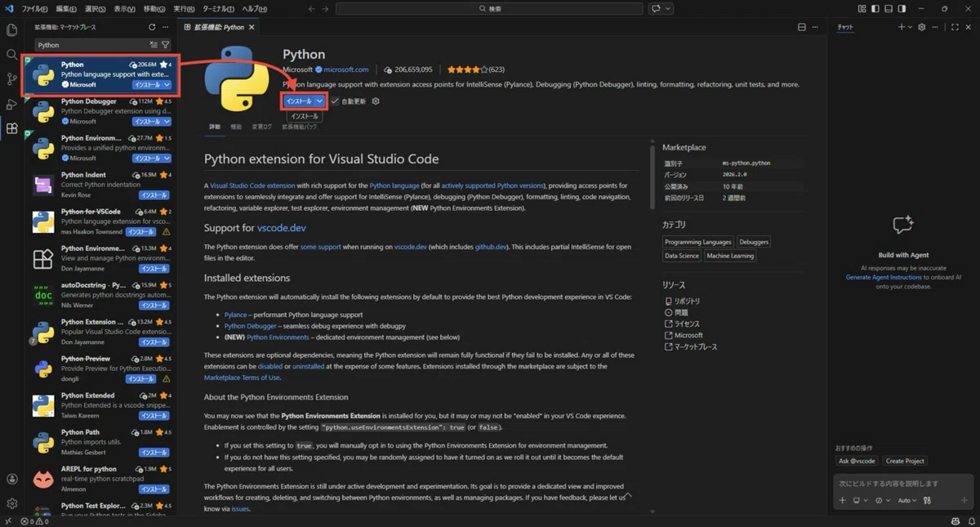Image resolution: width=980 pixels, height=527 pixels.
Task: Toggle secondary side bar visibility
Action: click(902, 8)
